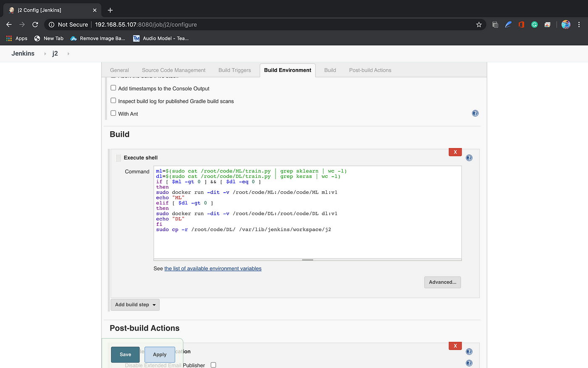This screenshot has height=368, width=588.
Task: Open the help icon beside the post-build action
Action: click(469, 352)
